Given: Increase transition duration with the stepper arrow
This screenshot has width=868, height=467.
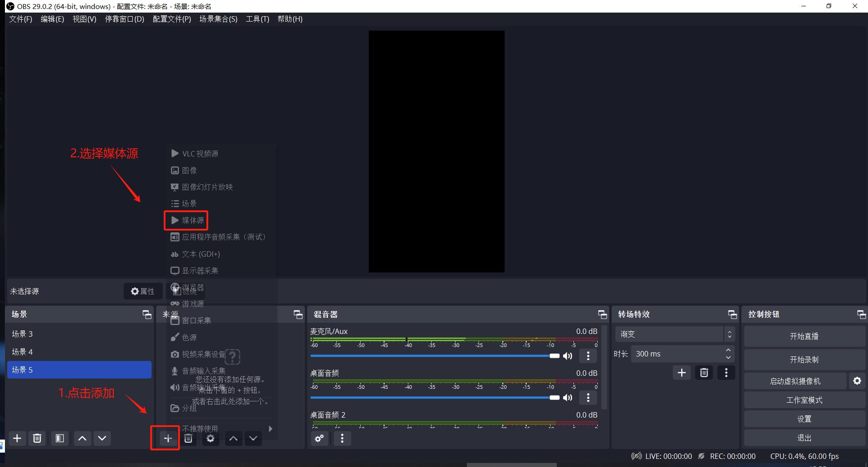Looking at the screenshot, I should [728, 351].
